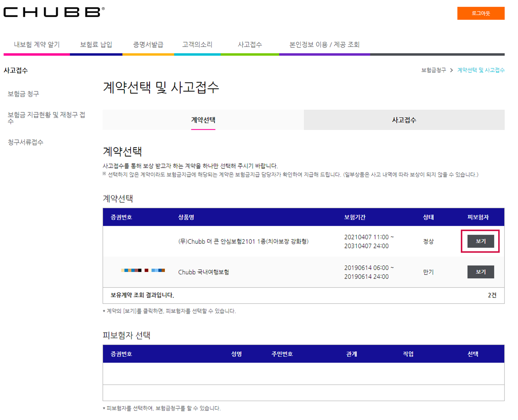
Task: Click the 20190614 06:00 ~ 20190614 period cell
Action: (x=369, y=272)
